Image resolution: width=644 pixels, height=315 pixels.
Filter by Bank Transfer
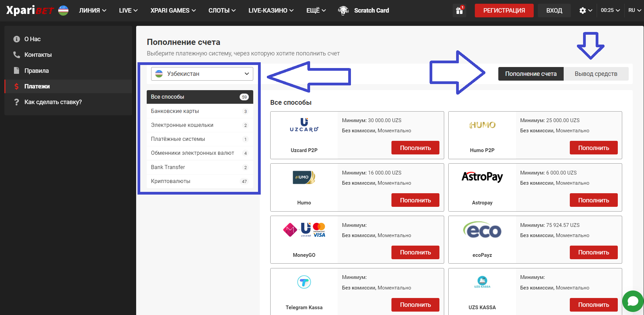(200, 167)
